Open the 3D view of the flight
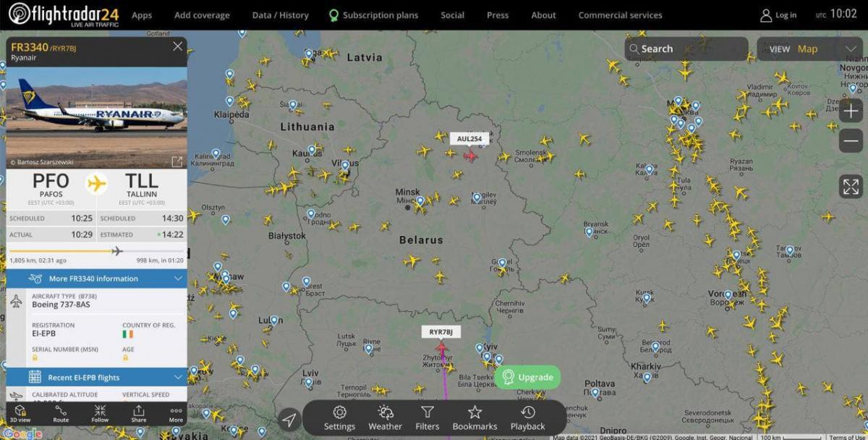The width and height of the screenshot is (868, 440). coord(20,413)
